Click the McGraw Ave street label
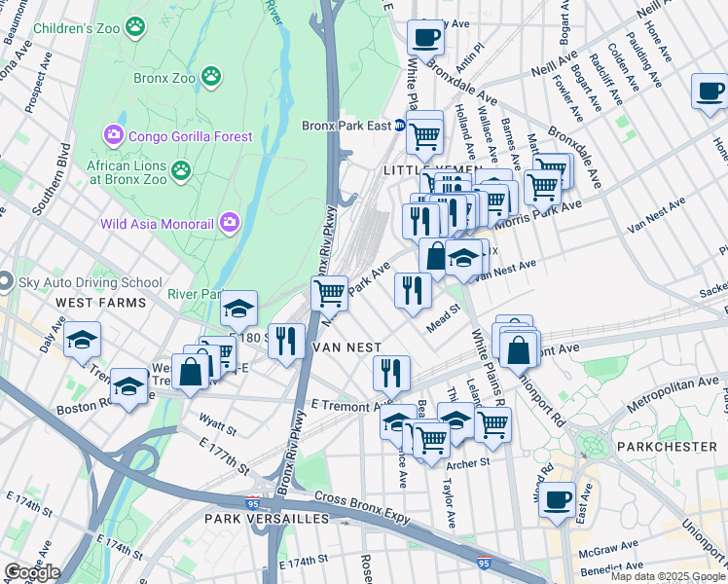 (x=608, y=549)
